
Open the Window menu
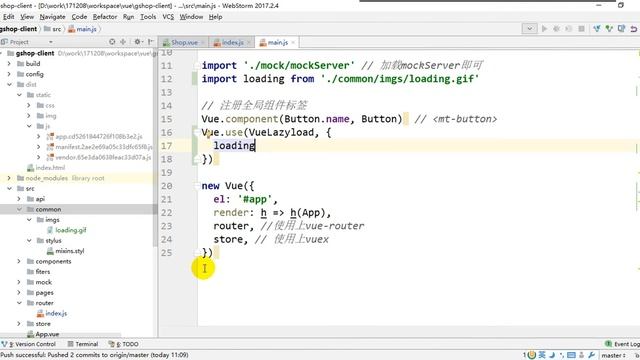point(191,17)
